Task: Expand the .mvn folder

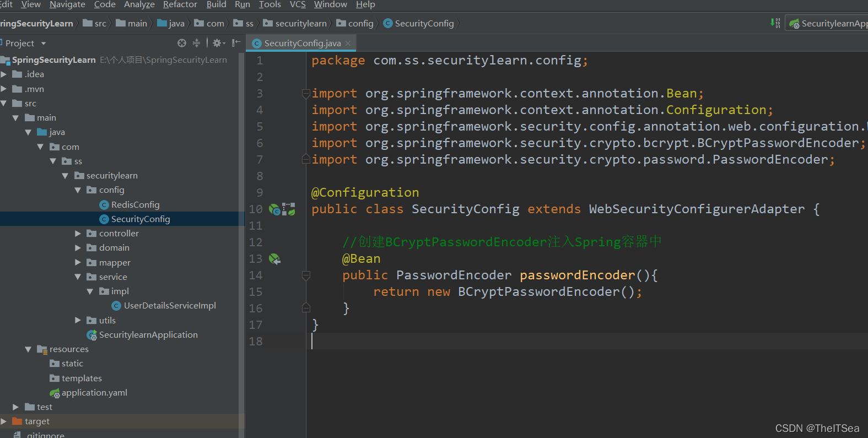Action: pos(4,89)
